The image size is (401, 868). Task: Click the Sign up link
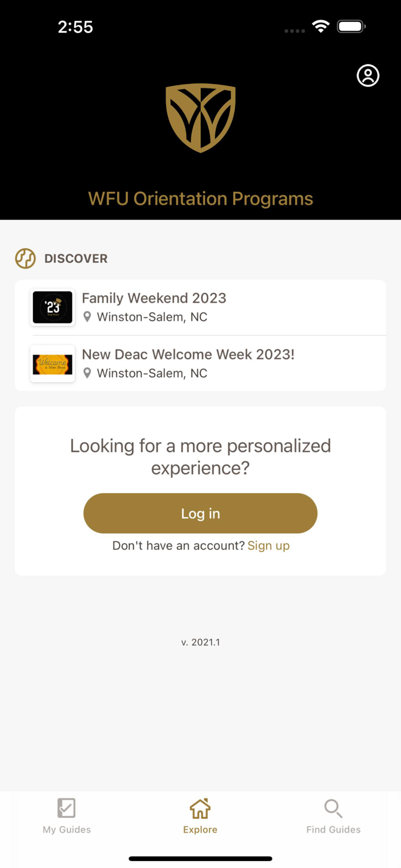[x=268, y=545]
